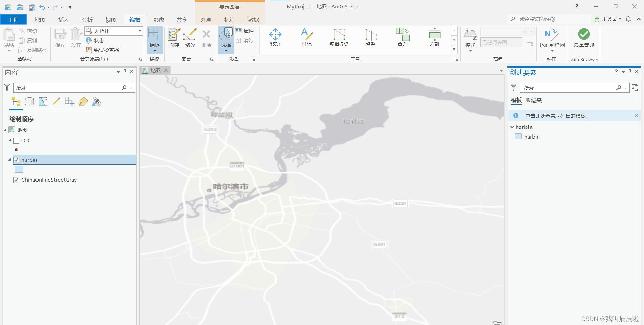Expand the Select (选择) tool dropdown

226,51
